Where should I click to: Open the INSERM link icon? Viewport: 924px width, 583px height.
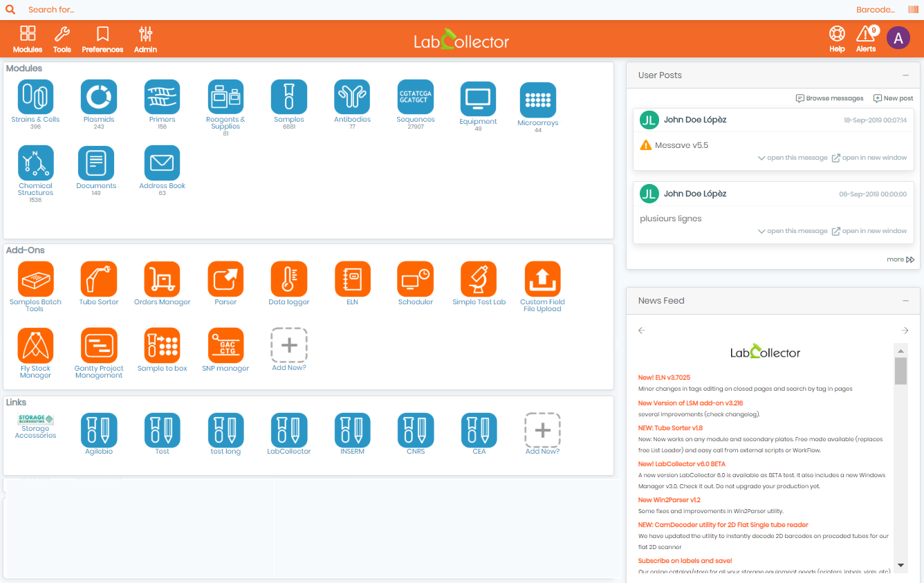[352, 430]
